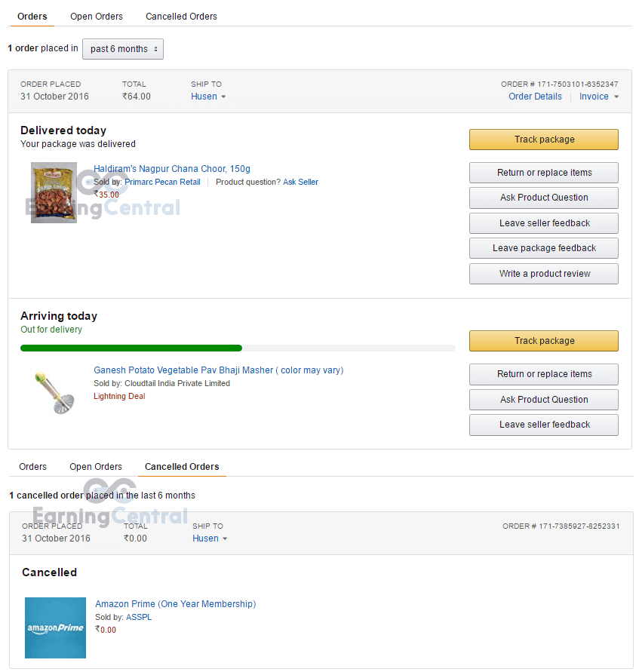Open the Cancelled Orders tab
This screenshot has width=636, height=672.
[x=181, y=16]
